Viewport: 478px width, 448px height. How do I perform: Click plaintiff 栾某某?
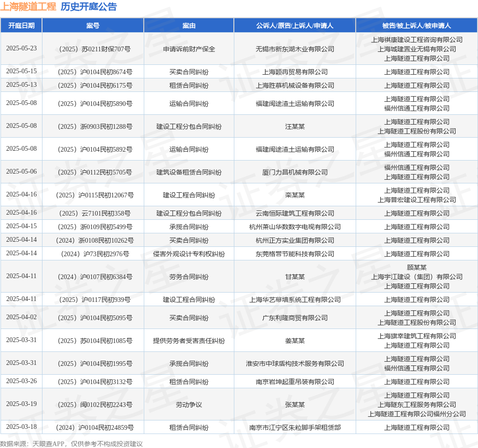pos(295,195)
